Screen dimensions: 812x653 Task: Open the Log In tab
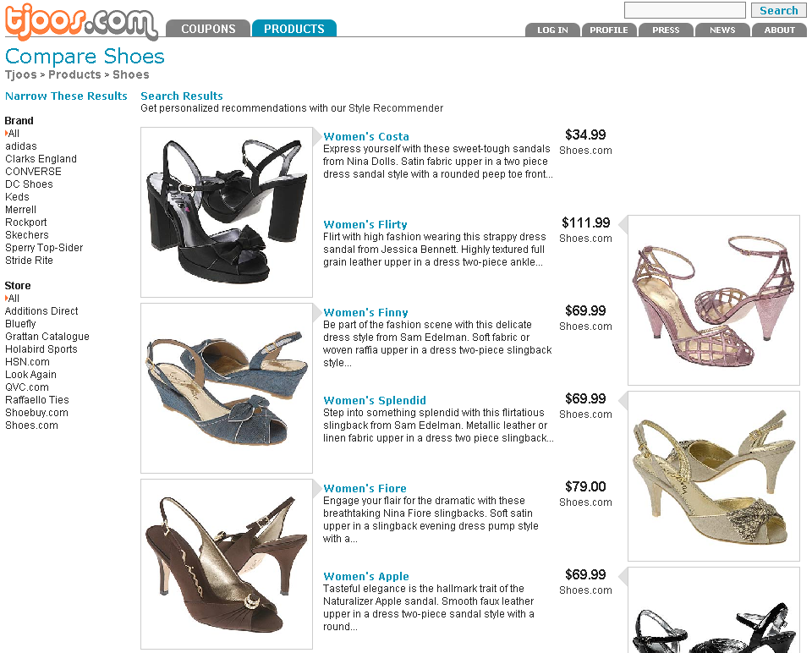(552, 30)
